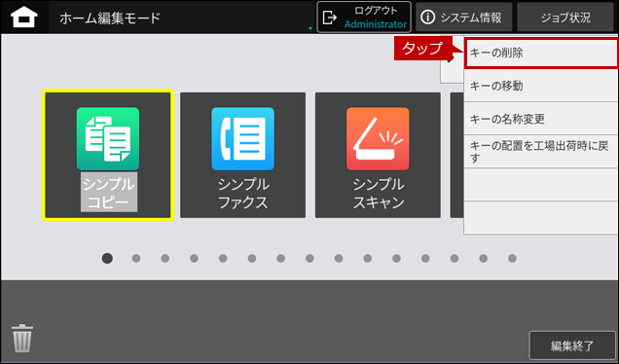Click the ホーム編集モード title text
Viewport: 619px width, 364px height.
click(110, 18)
